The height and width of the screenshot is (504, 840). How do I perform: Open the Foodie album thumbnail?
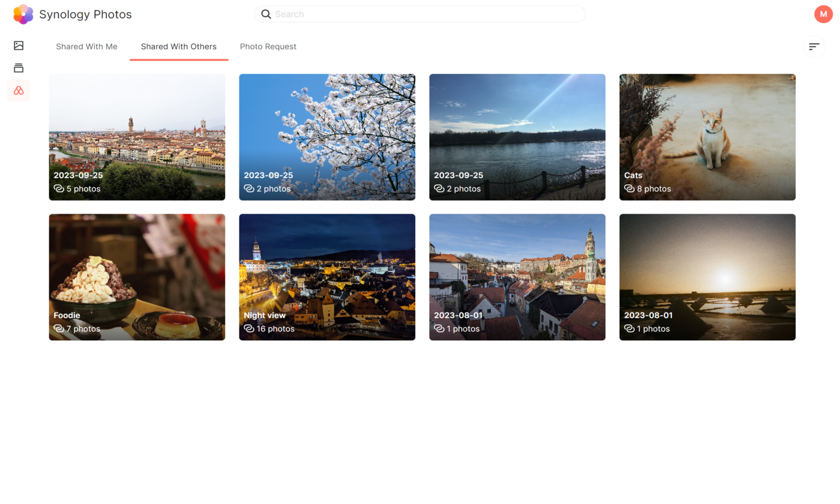[x=137, y=277]
